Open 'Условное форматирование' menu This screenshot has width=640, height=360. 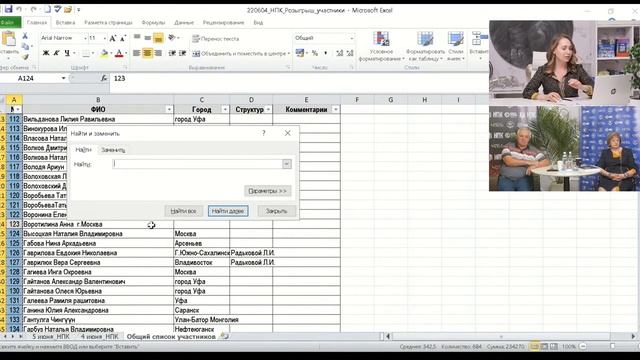coord(381,47)
